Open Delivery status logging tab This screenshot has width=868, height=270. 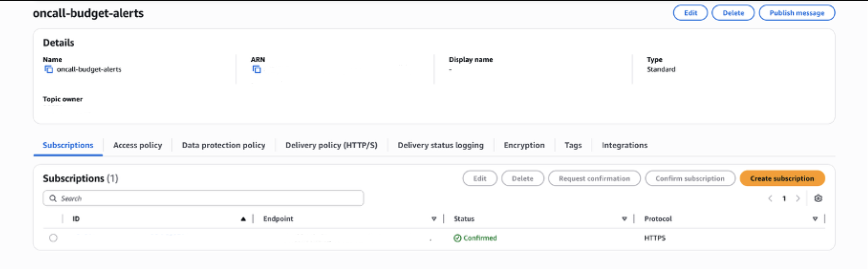click(440, 145)
